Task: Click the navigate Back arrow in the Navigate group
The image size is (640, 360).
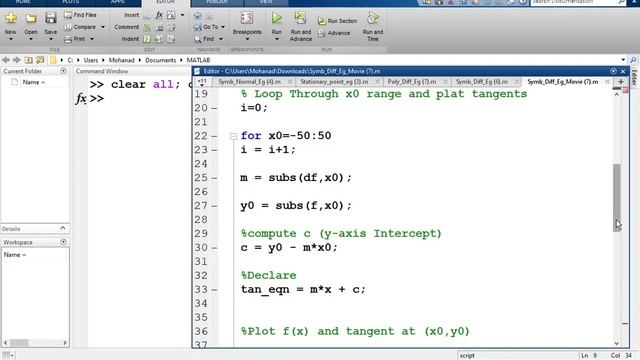Action: tap(198, 16)
